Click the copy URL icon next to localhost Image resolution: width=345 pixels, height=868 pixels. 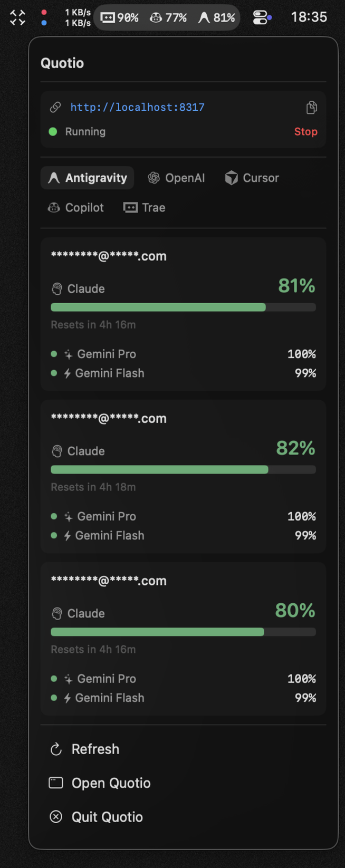click(312, 108)
